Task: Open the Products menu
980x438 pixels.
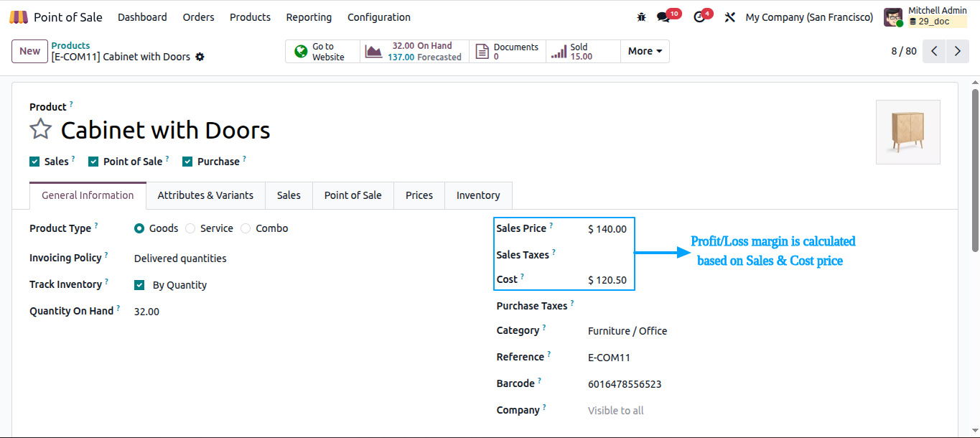Action: point(250,17)
